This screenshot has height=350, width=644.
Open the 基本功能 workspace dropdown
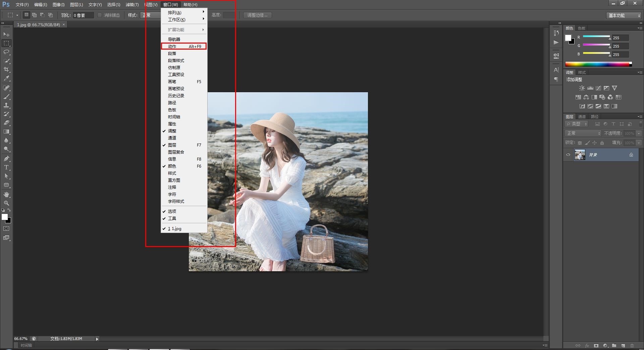click(624, 15)
